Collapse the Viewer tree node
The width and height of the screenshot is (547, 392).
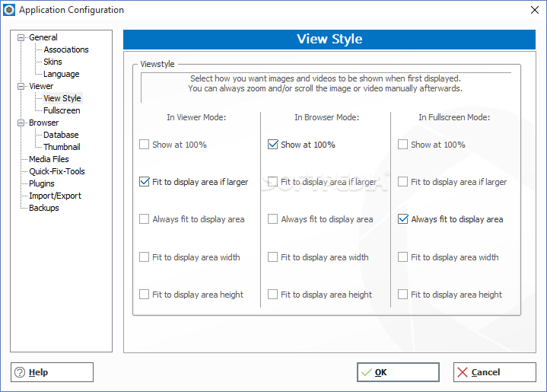point(21,86)
